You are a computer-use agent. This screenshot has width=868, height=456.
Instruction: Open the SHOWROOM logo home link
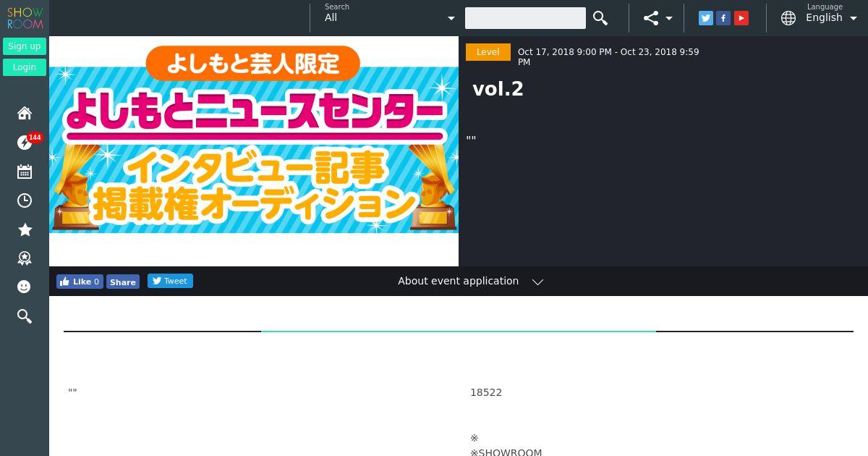click(x=25, y=18)
